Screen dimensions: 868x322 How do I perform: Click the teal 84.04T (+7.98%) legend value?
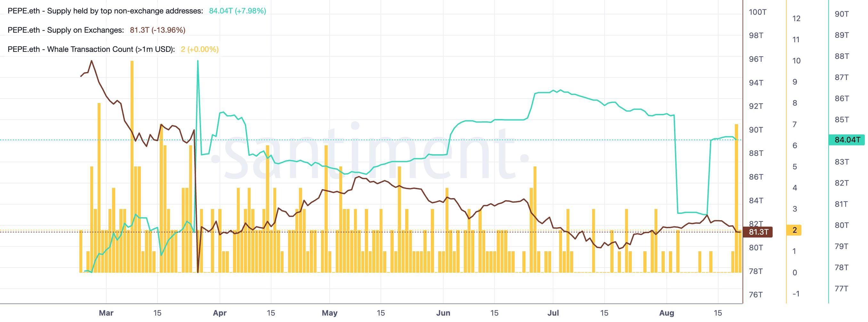point(237,11)
